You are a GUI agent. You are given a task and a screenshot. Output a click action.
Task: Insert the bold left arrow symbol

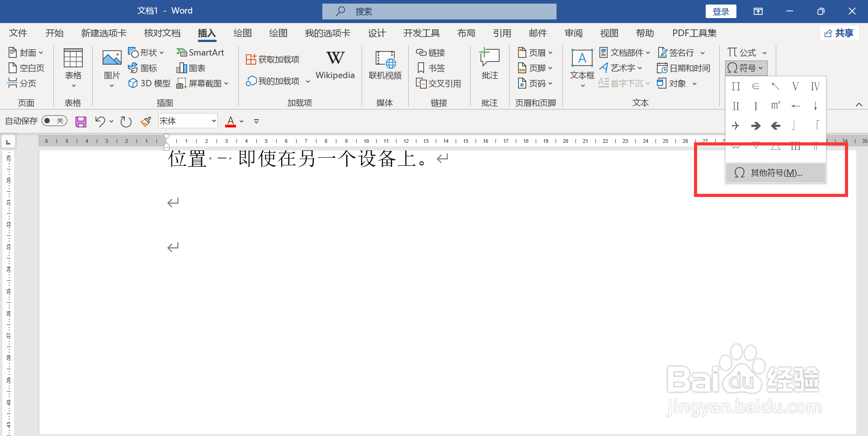tap(776, 126)
